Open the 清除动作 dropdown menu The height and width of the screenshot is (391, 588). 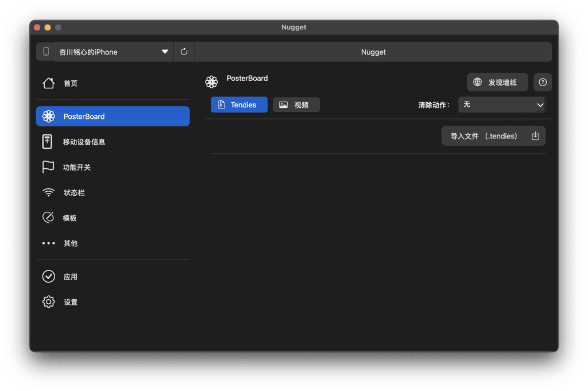click(501, 104)
